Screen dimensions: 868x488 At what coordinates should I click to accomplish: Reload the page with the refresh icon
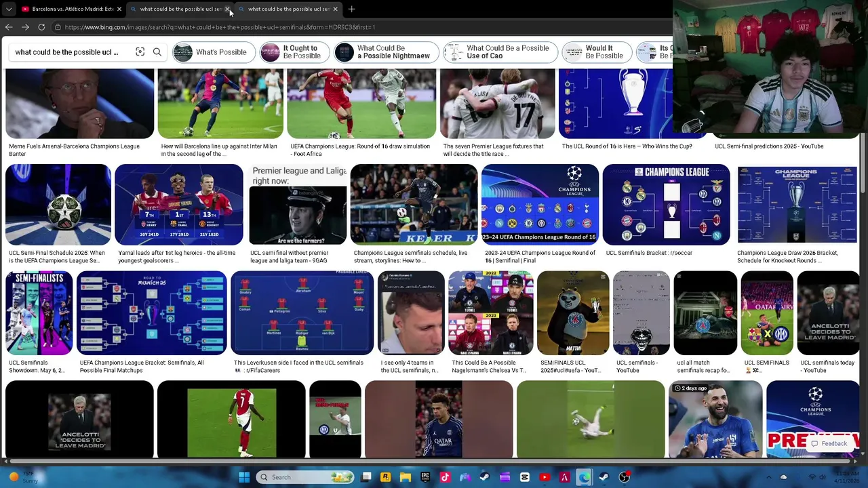[x=41, y=27]
